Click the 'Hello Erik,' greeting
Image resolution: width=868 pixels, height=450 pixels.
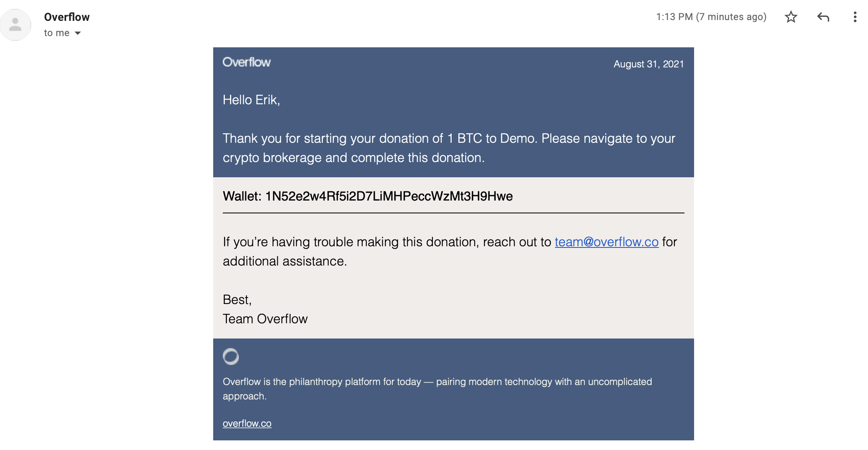point(251,100)
